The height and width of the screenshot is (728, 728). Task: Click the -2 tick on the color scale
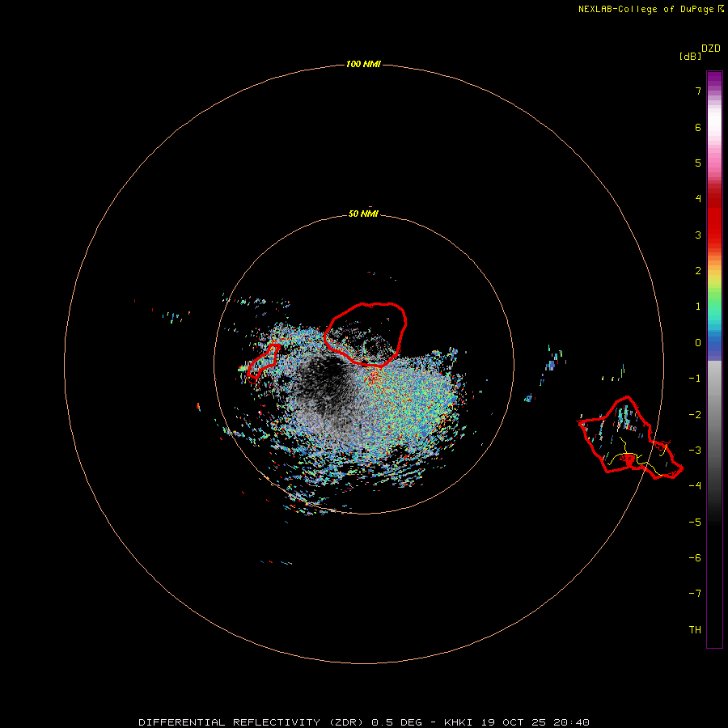pos(695,415)
